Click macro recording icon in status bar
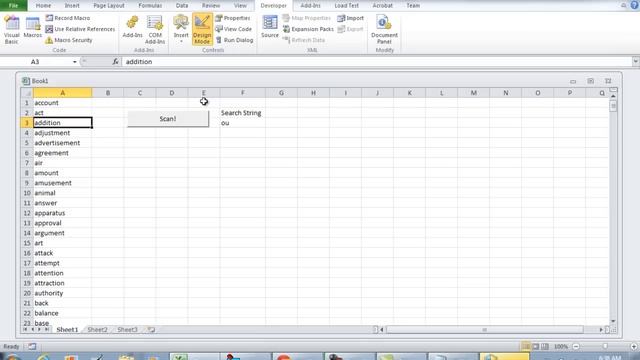 (x=32, y=347)
